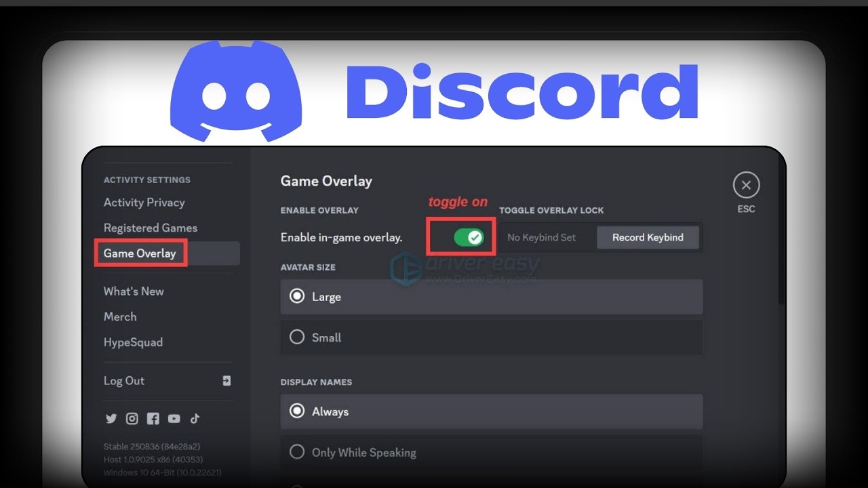
Task: Open Activity Privacy settings
Action: coord(144,203)
